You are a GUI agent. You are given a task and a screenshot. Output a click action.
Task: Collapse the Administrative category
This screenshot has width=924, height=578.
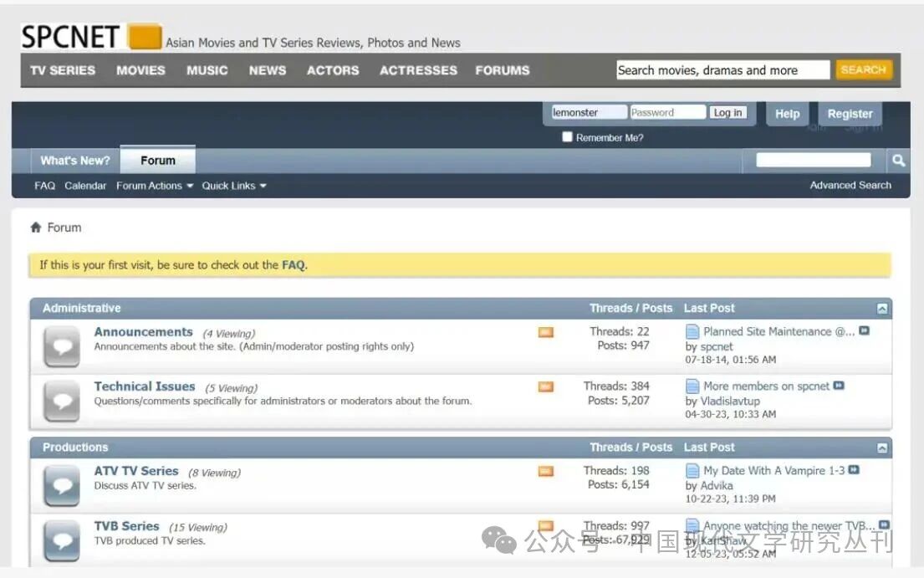[881, 309]
